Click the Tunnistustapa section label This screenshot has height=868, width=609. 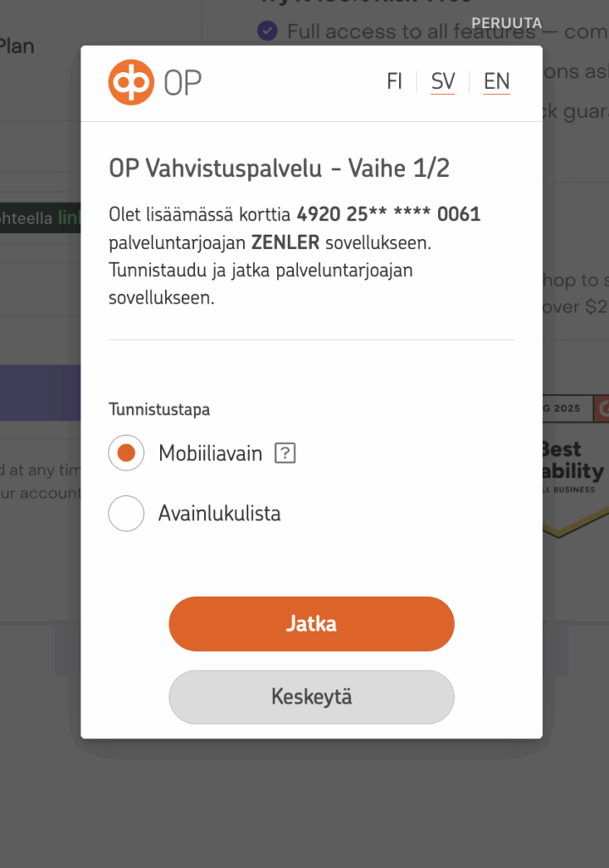[159, 409]
